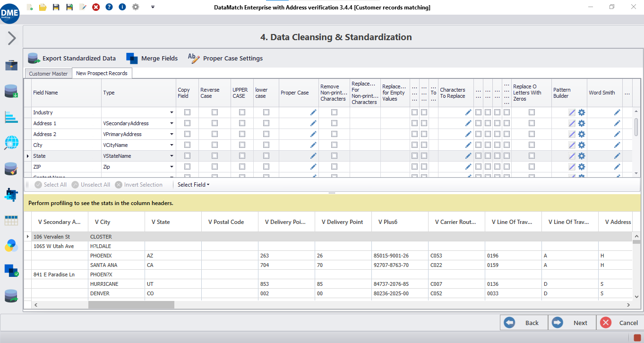Click field grid vertical scrollbar thumb
The width and height of the screenshot is (644, 343).
click(636, 127)
